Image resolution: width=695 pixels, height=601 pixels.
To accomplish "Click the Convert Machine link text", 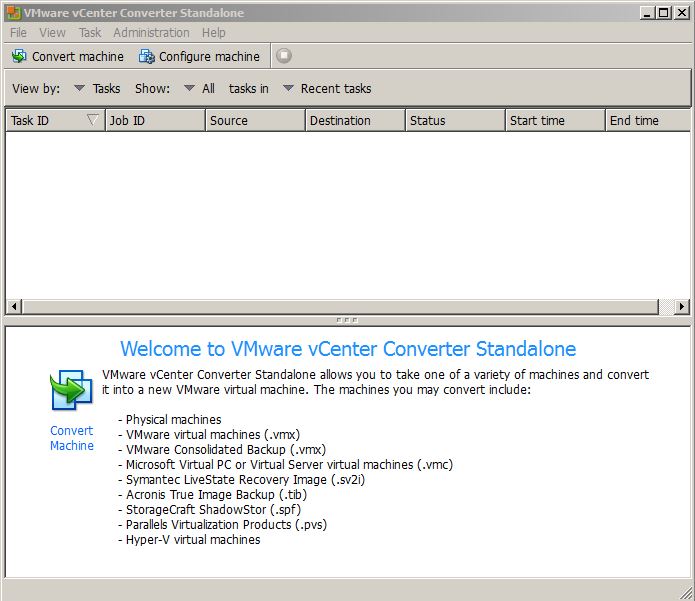I will [x=72, y=438].
